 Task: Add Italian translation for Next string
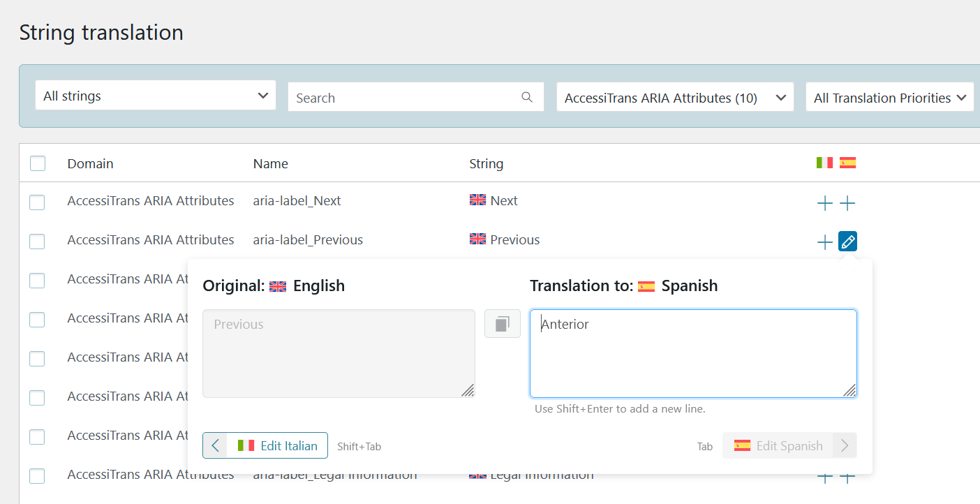[x=825, y=203]
